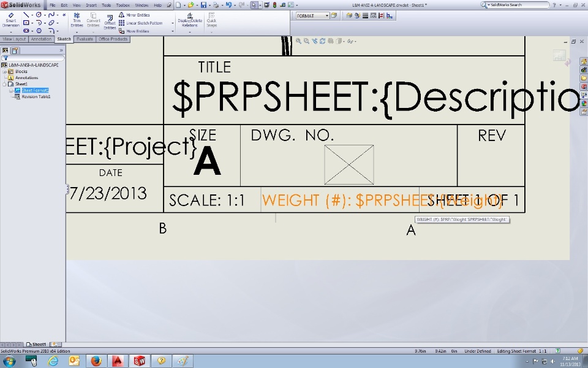
Task: Expand the feature tree panel chevron
Action: (x=61, y=50)
